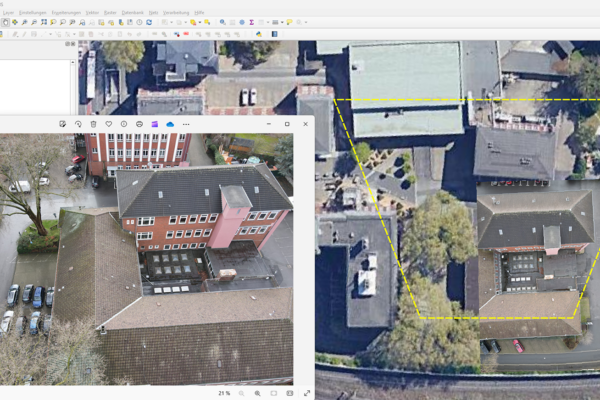Open the Hilfe menu

pos(199,13)
